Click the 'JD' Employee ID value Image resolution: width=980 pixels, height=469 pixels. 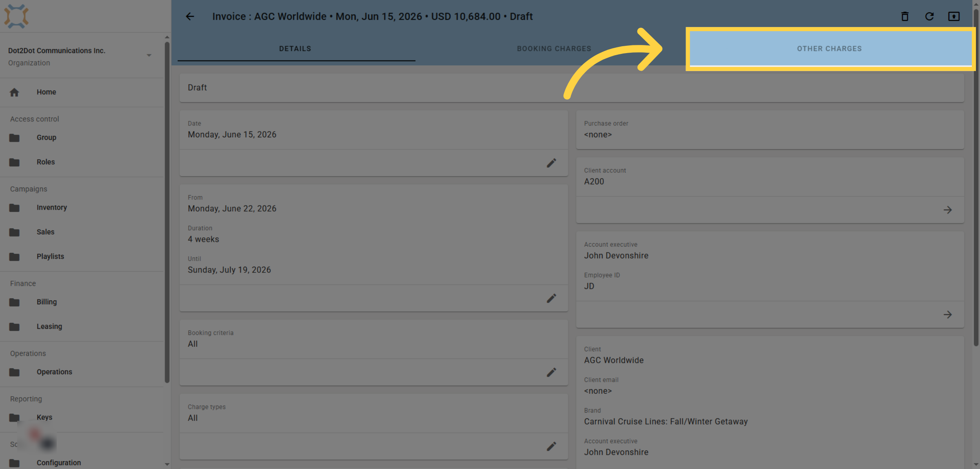tap(589, 286)
